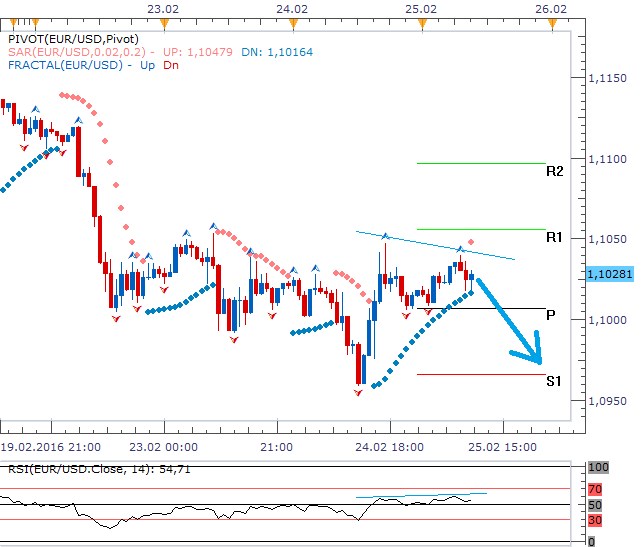Click the green R2 resistance line

[x=480, y=163]
